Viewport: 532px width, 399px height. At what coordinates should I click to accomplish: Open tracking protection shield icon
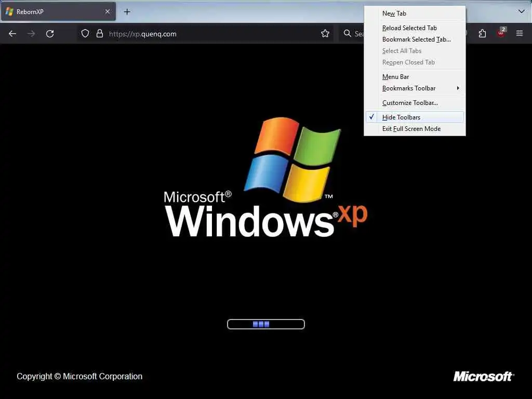pyautogui.click(x=85, y=34)
